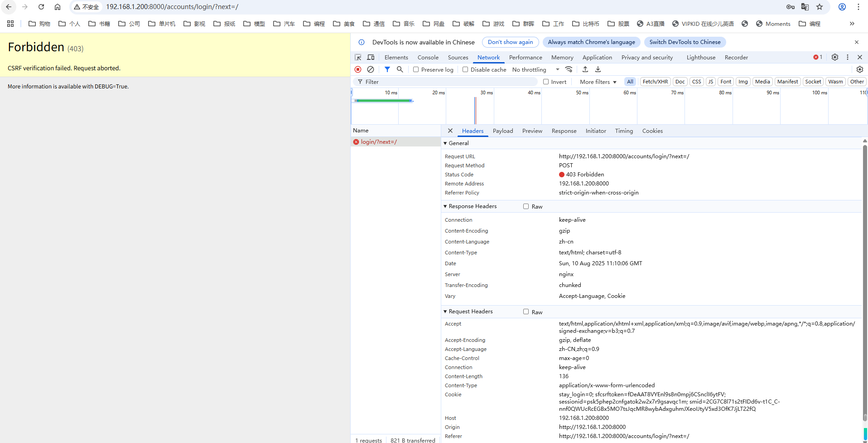Open the Payload tab
The image size is (868, 443).
pyautogui.click(x=502, y=131)
